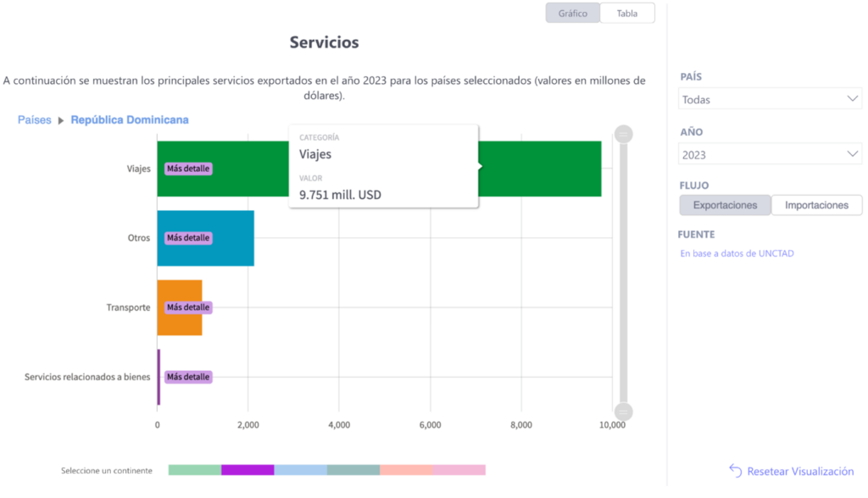Click the breadcrumb arrow after Países
This screenshot has height=498, width=868.
coord(61,120)
